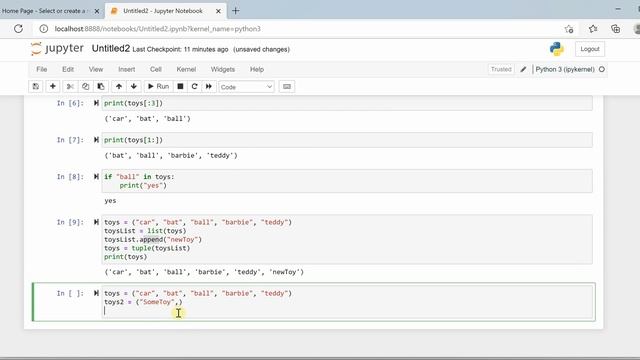Viewport: 640px width, 360px height.
Task: Reload the page with refresh icon
Action: (18, 29)
